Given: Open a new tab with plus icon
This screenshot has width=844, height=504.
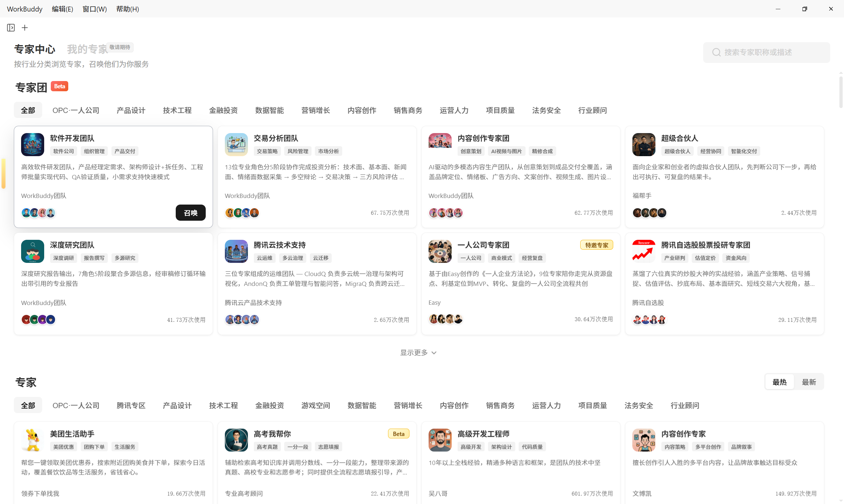Looking at the screenshot, I should pyautogui.click(x=25, y=28).
